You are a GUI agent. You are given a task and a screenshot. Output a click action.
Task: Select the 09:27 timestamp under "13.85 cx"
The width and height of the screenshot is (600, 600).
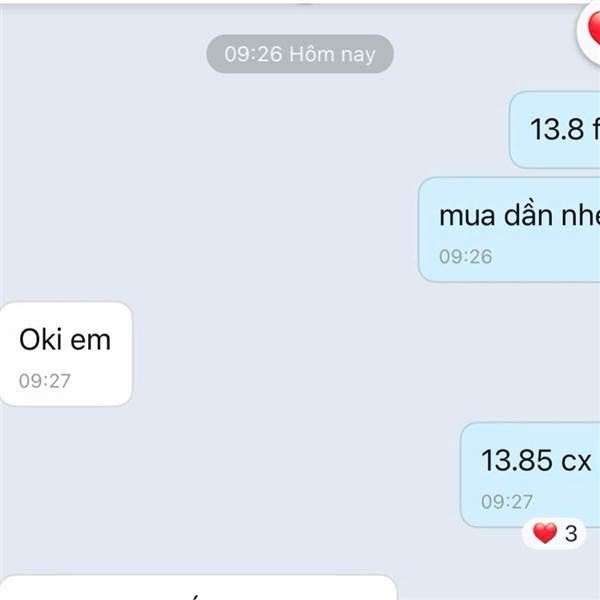click(507, 502)
